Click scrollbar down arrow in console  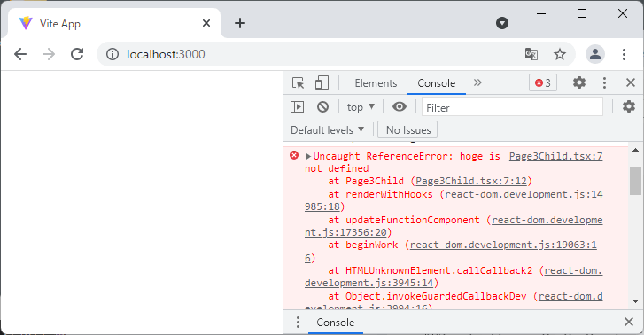coord(635,301)
